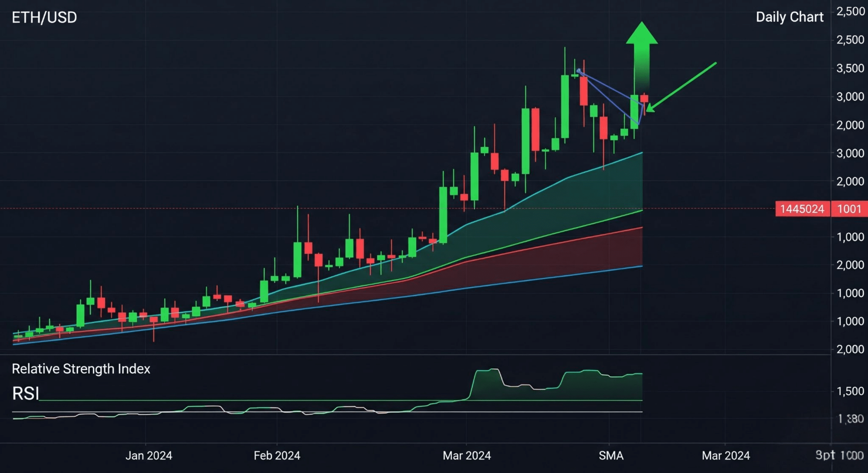Click the red 1001 axis price label

[x=849, y=209]
